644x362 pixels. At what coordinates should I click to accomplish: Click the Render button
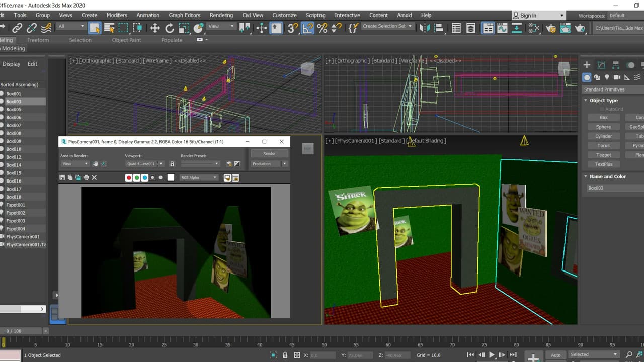coord(269,153)
